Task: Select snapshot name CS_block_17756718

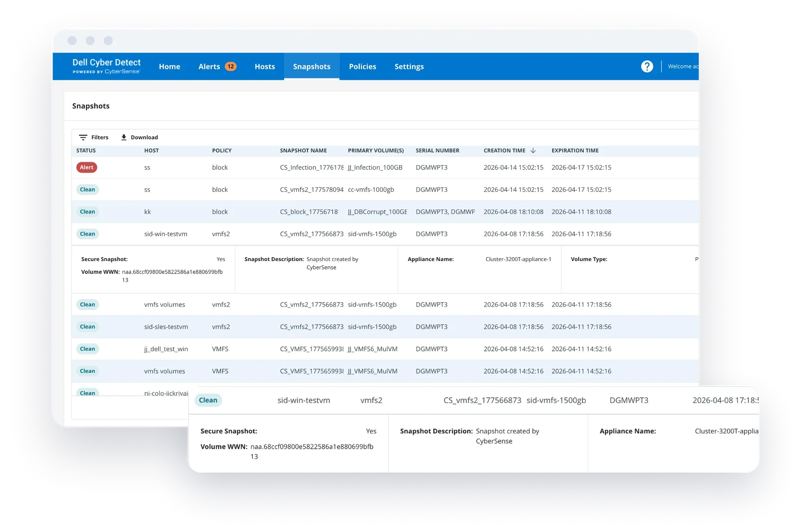Action: (x=309, y=212)
